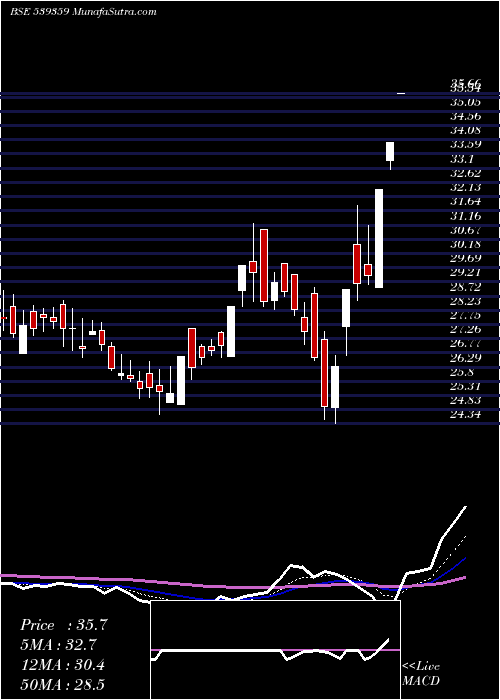Screen dimensions: 500x700
Task: Click inside the Live MACD inset panel
Action: (x=275, y=650)
